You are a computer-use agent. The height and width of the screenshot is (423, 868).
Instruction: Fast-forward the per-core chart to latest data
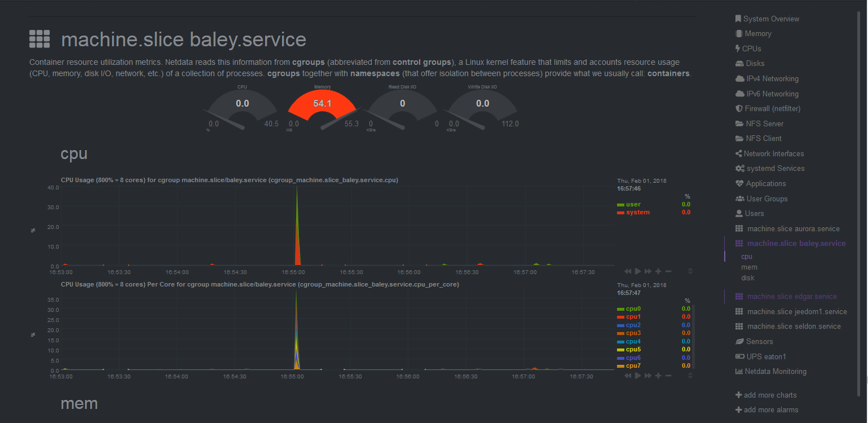click(647, 376)
